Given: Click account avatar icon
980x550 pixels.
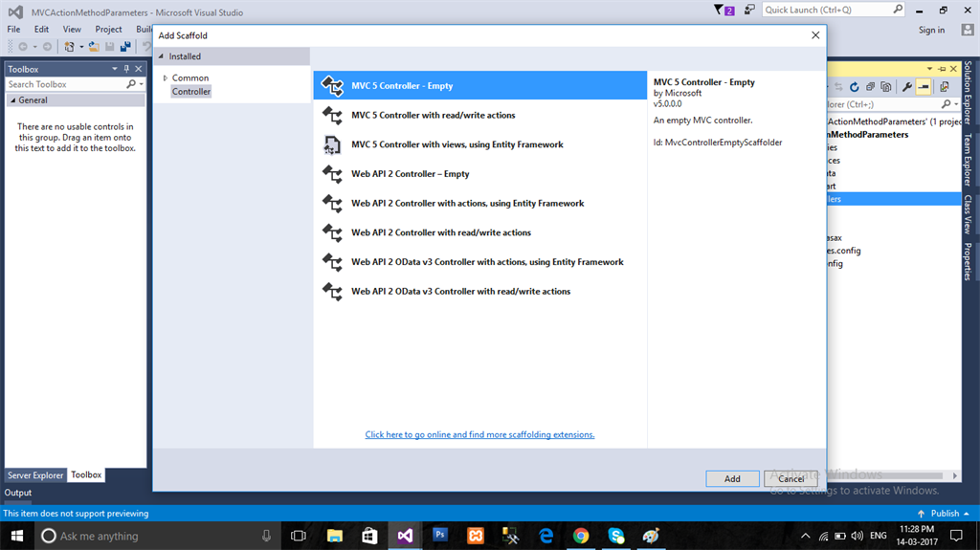Looking at the screenshot, I should tap(968, 30).
